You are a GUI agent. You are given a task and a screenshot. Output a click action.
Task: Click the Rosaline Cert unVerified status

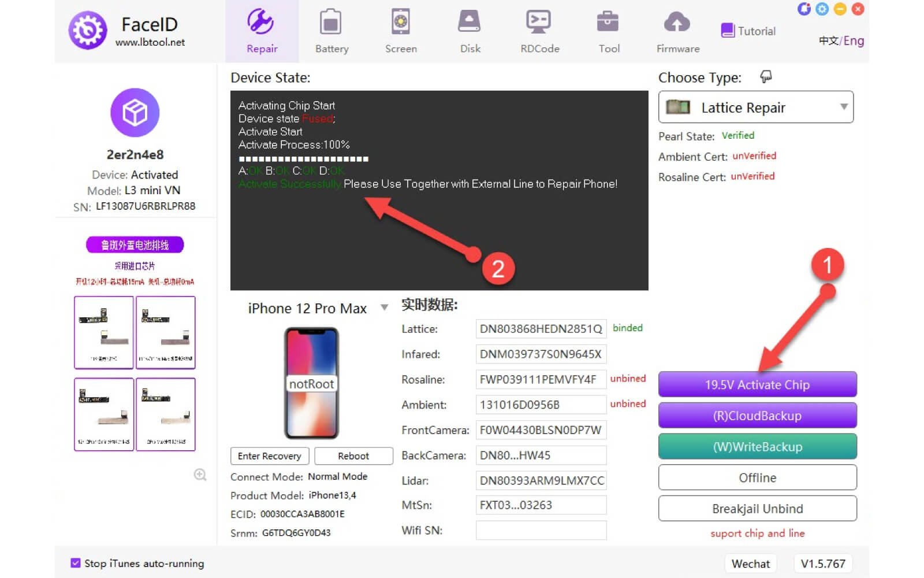coord(752,176)
